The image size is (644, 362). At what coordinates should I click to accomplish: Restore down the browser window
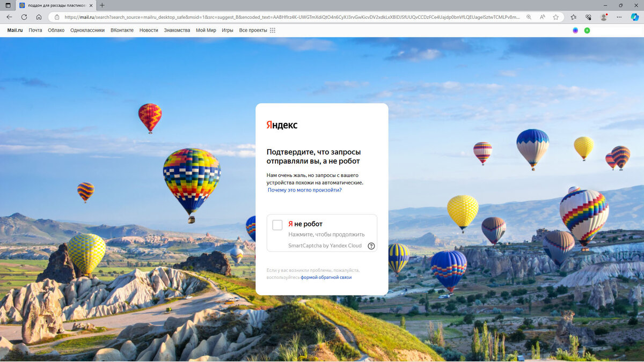[620, 5]
